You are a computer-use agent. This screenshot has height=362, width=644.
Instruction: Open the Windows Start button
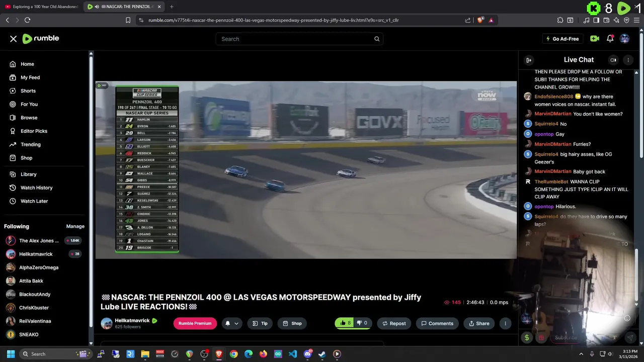11,354
